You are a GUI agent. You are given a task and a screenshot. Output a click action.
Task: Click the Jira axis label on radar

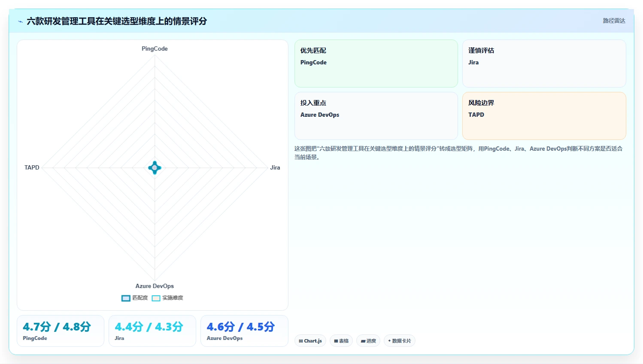point(275,167)
